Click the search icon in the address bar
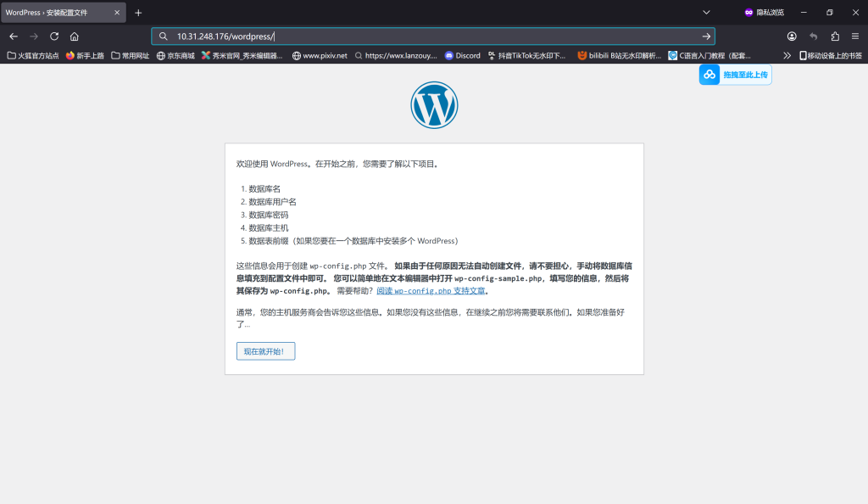868x504 pixels. point(164,36)
